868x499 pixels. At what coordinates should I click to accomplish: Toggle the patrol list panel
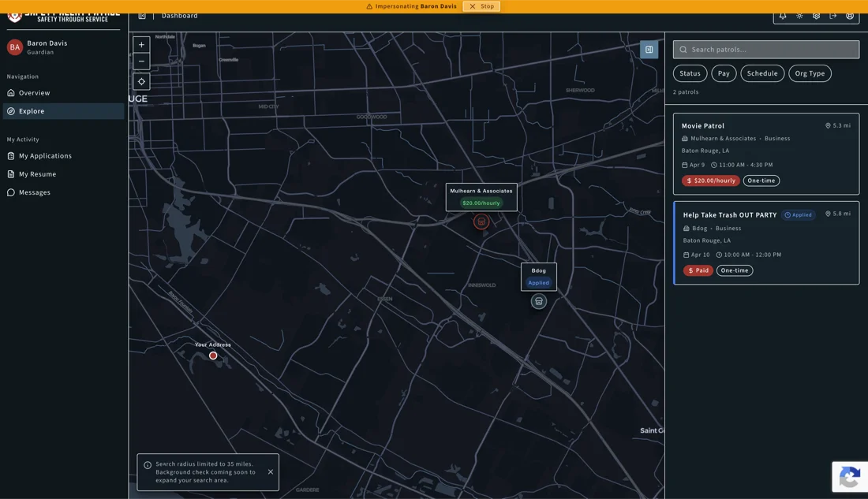click(x=649, y=50)
